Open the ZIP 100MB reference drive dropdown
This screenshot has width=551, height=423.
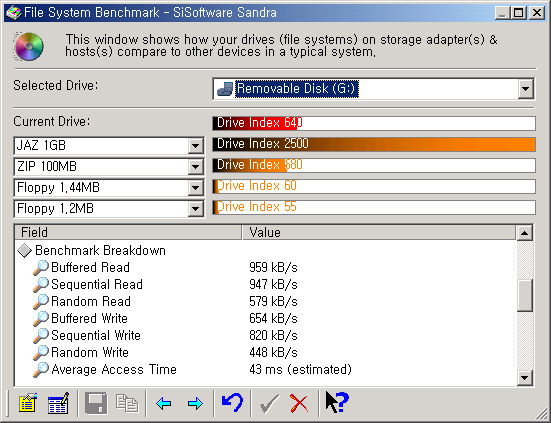click(195, 167)
